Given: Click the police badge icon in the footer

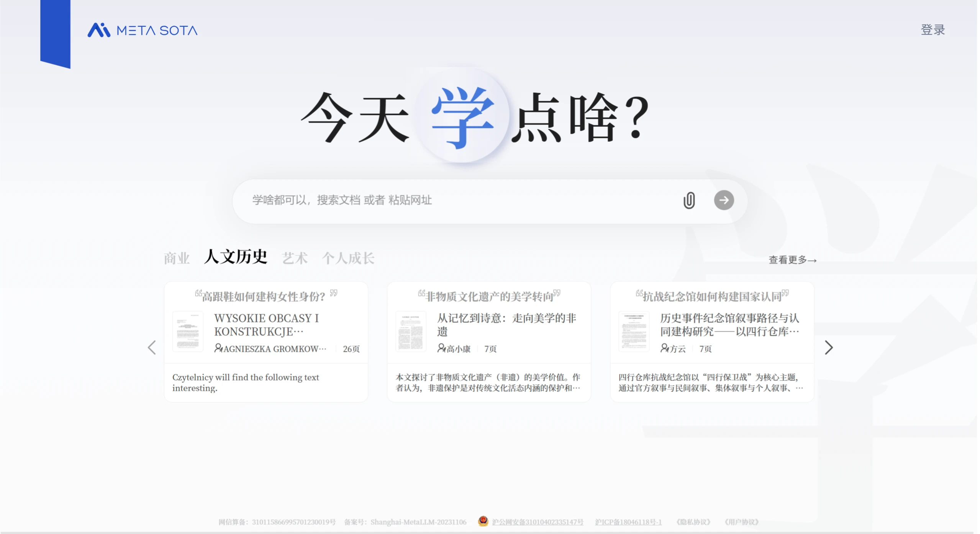Looking at the screenshot, I should 482,521.
